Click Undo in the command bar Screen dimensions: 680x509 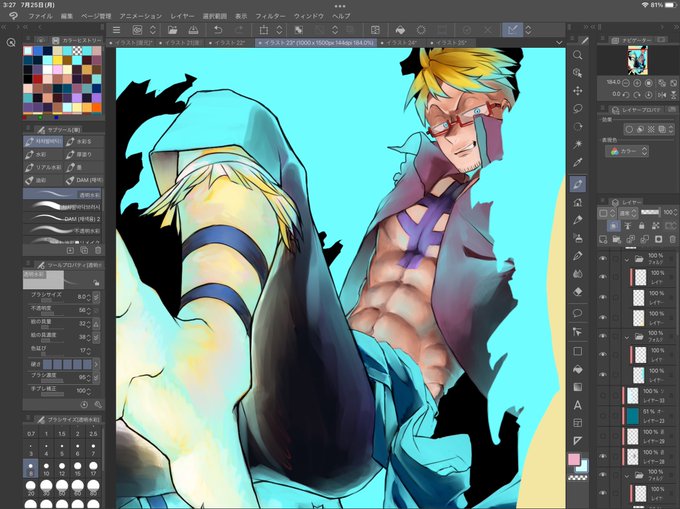point(218,30)
